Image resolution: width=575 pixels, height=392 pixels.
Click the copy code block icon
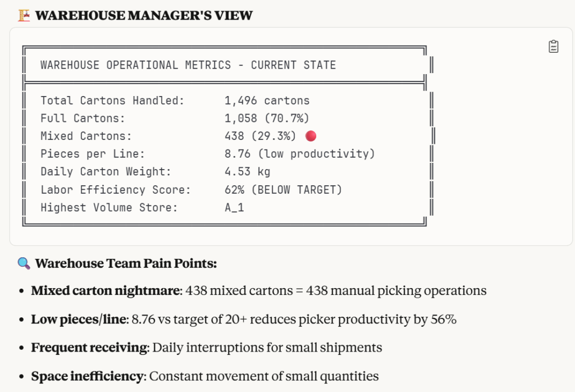point(554,47)
